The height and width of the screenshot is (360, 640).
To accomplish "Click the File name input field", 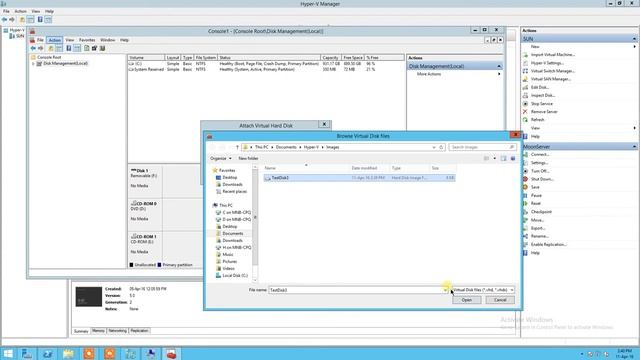I will pos(356,290).
